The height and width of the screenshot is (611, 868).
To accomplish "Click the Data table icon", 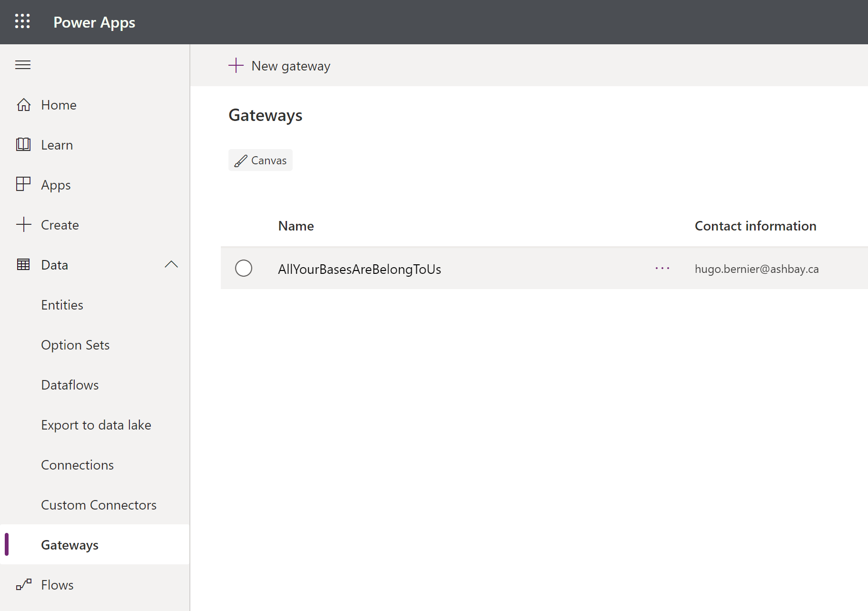I will [23, 264].
